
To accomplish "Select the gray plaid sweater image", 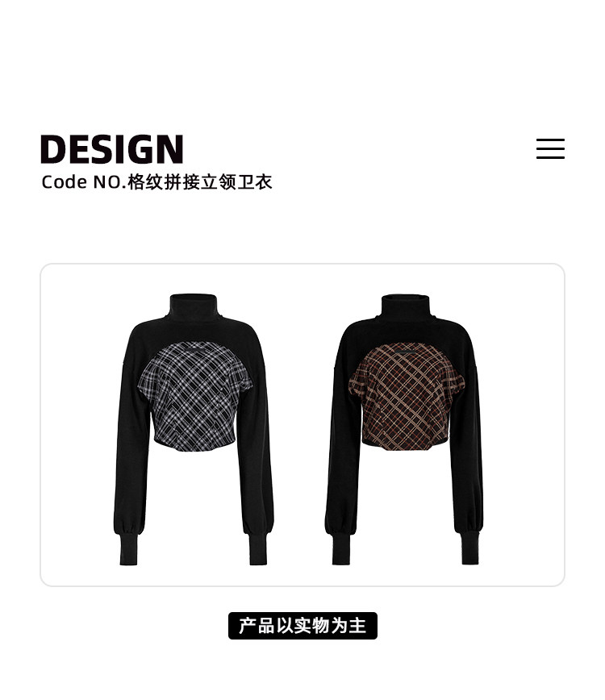I will 194,429.
